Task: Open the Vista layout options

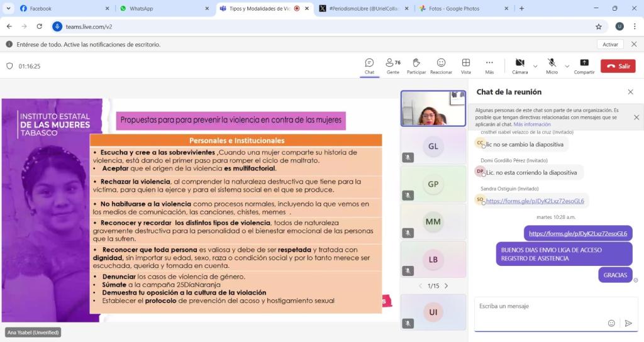Action: point(466,63)
